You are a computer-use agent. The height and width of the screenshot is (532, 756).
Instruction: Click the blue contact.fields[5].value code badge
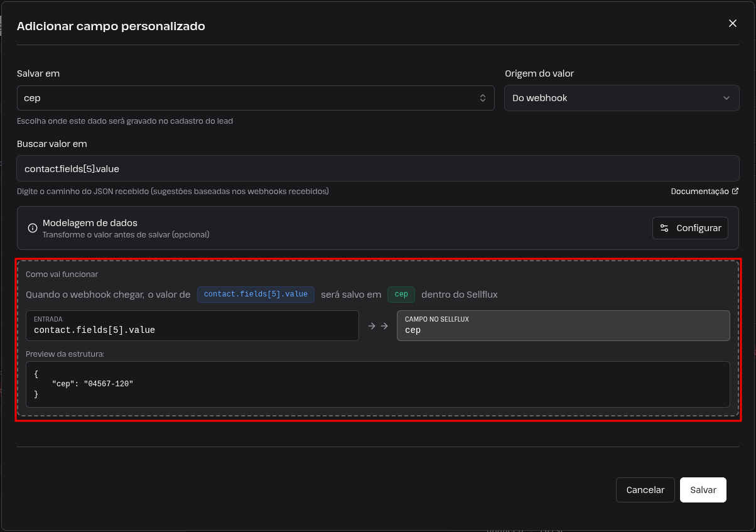[256, 294]
